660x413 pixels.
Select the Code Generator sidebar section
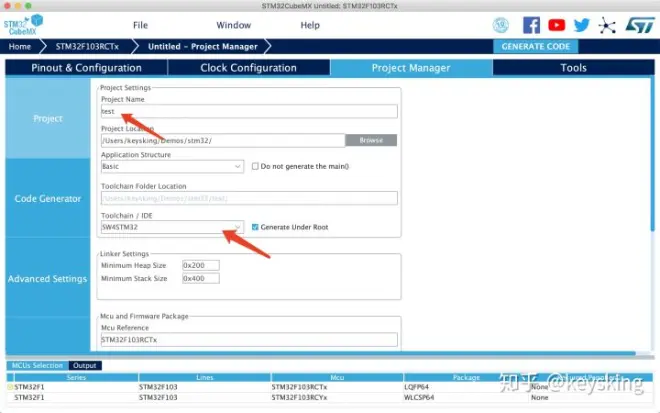(48, 198)
